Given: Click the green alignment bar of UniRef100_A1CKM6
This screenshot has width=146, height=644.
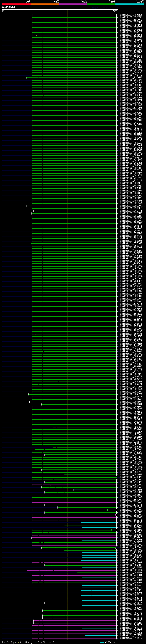Looking at the screenshot, I should click(x=72, y=77).
